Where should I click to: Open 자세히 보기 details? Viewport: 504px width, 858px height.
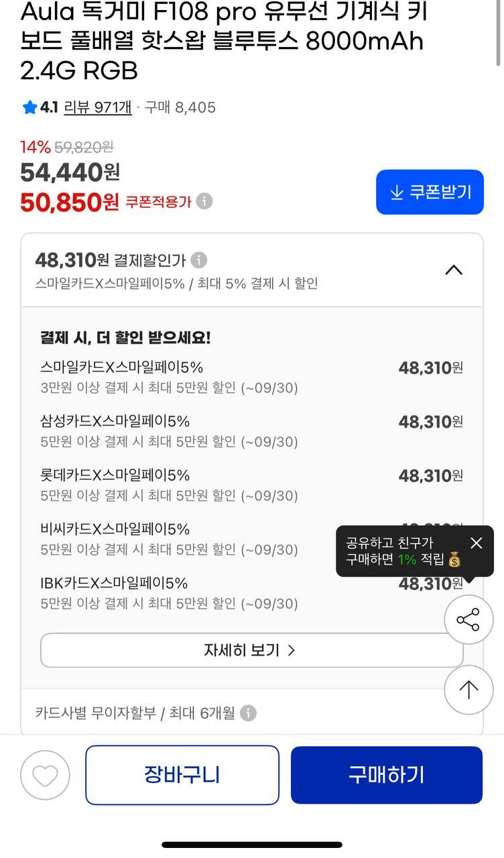pyautogui.click(x=251, y=650)
